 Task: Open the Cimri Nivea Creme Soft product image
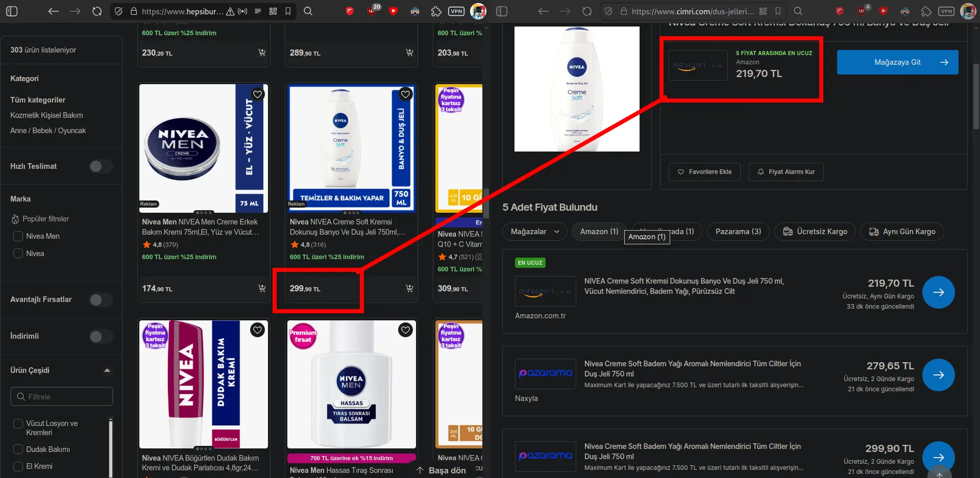pyautogui.click(x=577, y=89)
